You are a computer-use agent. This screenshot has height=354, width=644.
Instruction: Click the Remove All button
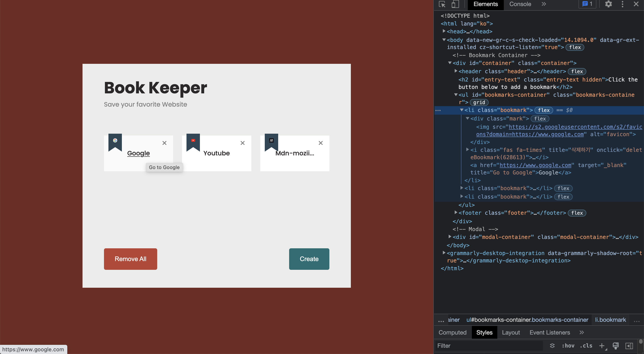click(x=131, y=259)
